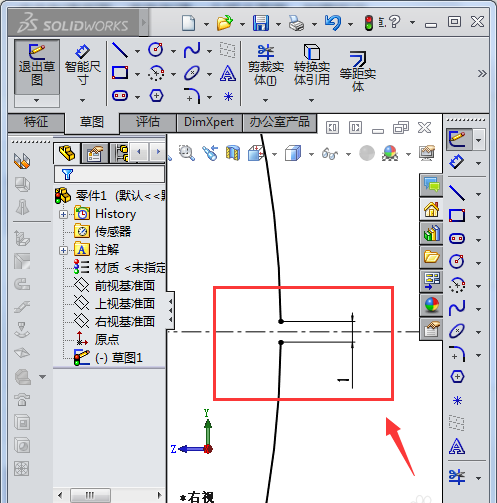The width and height of the screenshot is (497, 503).
Task: Select 原点 (Origin) in tree
Action: coord(97,340)
